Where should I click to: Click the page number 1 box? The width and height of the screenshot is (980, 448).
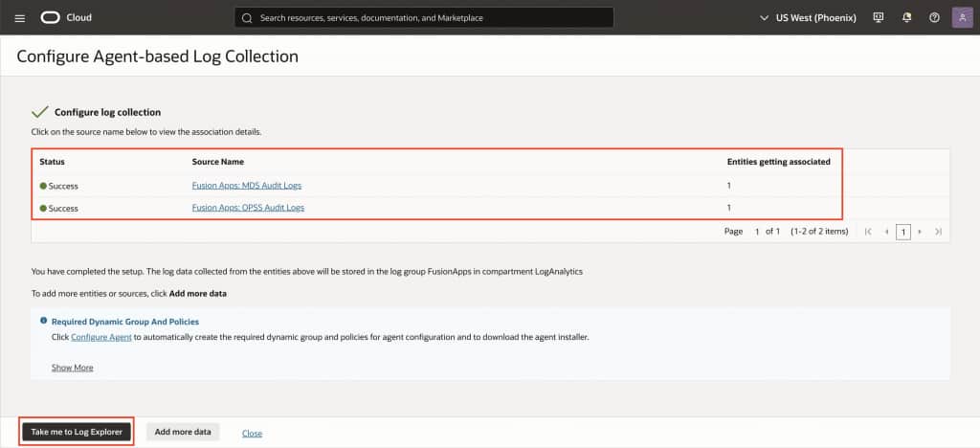point(903,232)
